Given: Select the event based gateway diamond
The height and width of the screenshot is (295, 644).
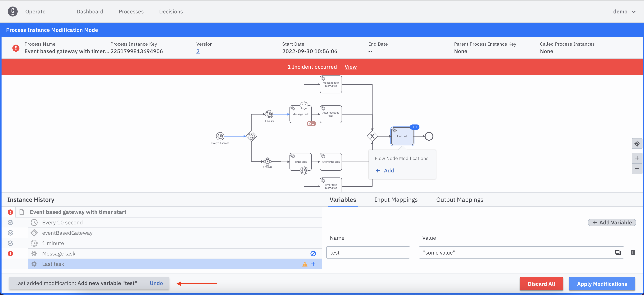Looking at the screenshot, I should point(251,136).
